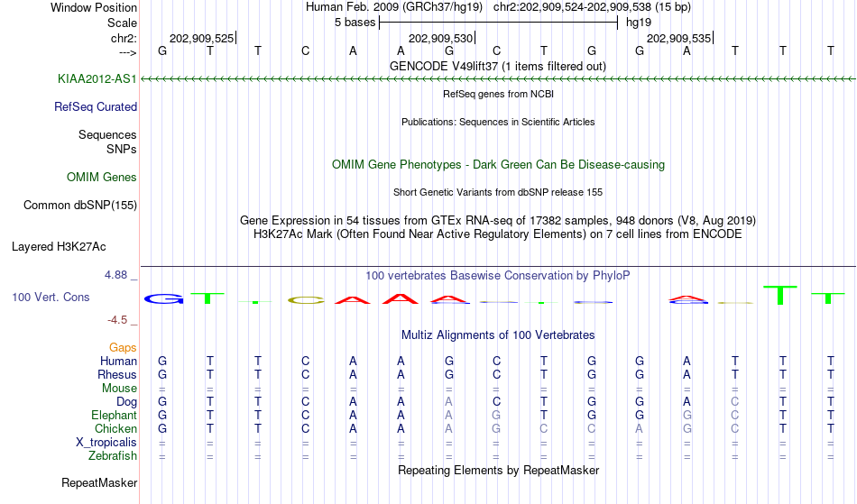
Task: Select the Rhesus species row label
Action: click(x=117, y=375)
